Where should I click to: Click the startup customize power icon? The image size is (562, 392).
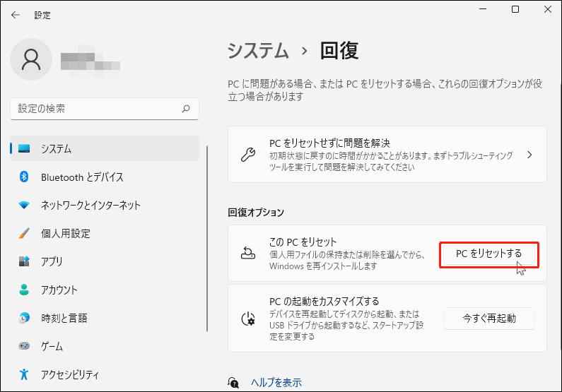(248, 319)
